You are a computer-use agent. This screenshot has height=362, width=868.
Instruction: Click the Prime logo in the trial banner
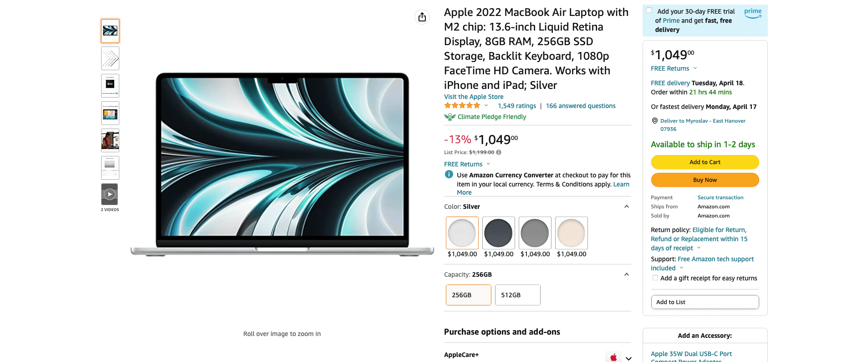click(752, 13)
